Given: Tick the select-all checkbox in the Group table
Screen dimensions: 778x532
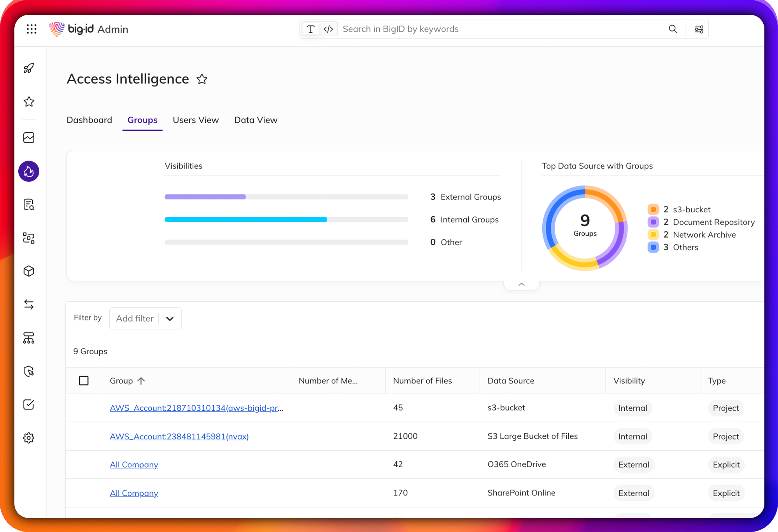Looking at the screenshot, I should tap(84, 380).
